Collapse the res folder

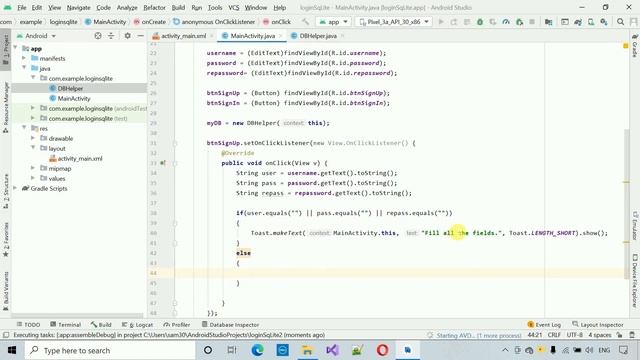(x=24, y=128)
